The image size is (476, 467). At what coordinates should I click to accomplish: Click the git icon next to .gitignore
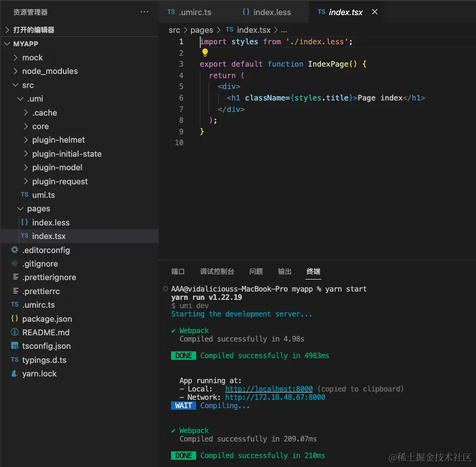tap(15, 263)
